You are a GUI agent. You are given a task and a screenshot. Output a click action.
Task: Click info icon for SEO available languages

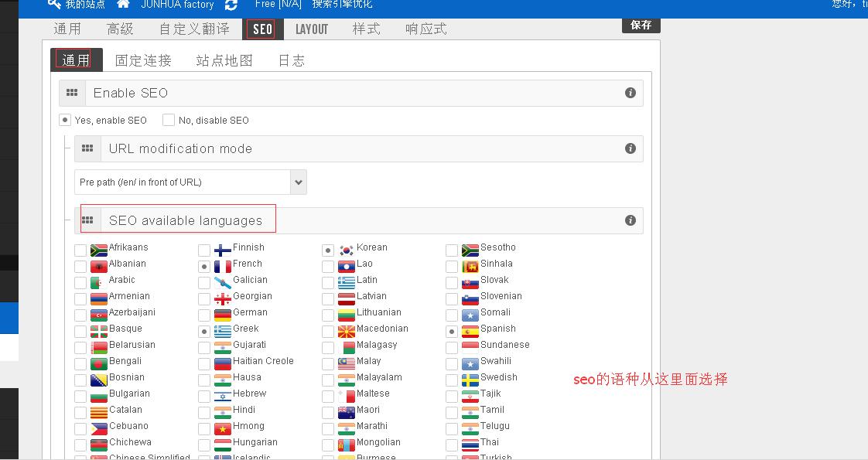630,220
